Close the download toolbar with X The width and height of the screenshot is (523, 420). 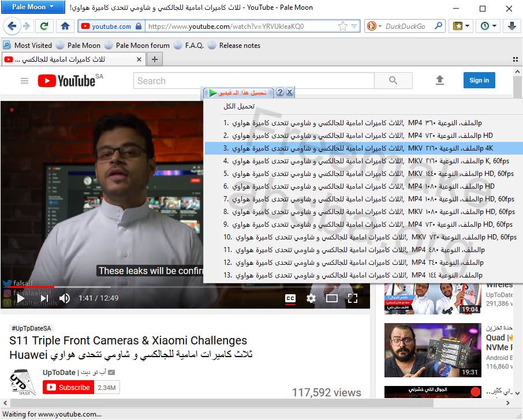(290, 92)
